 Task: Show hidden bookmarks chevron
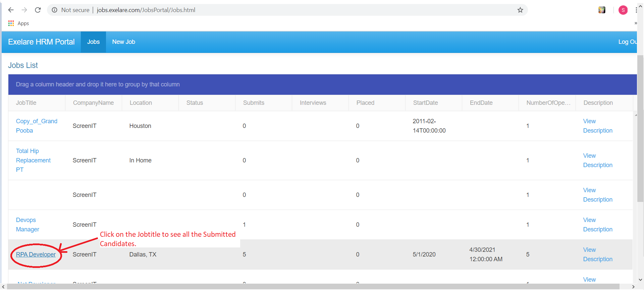tap(636, 23)
